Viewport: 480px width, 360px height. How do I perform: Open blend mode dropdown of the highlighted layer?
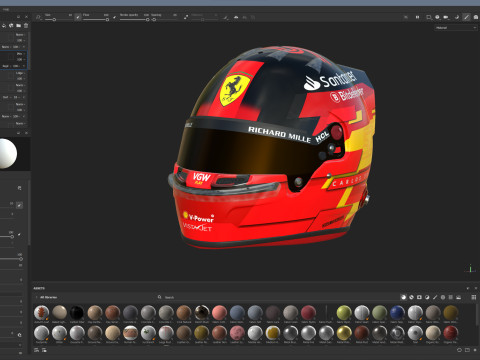[x=21, y=54]
